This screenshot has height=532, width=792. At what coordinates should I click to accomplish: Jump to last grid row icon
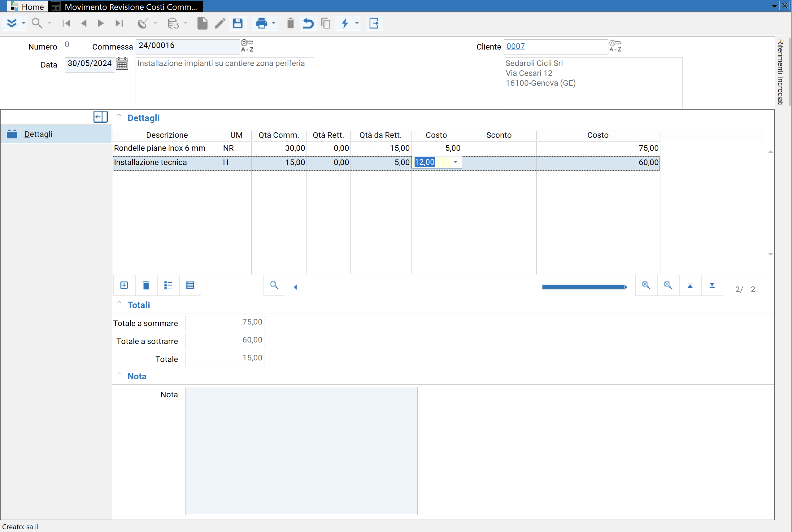712,285
